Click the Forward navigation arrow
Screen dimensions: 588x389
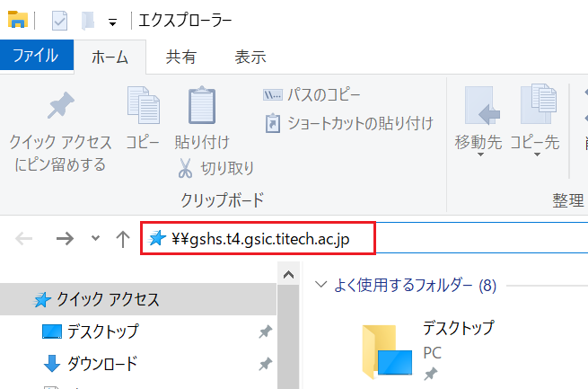[x=65, y=239]
